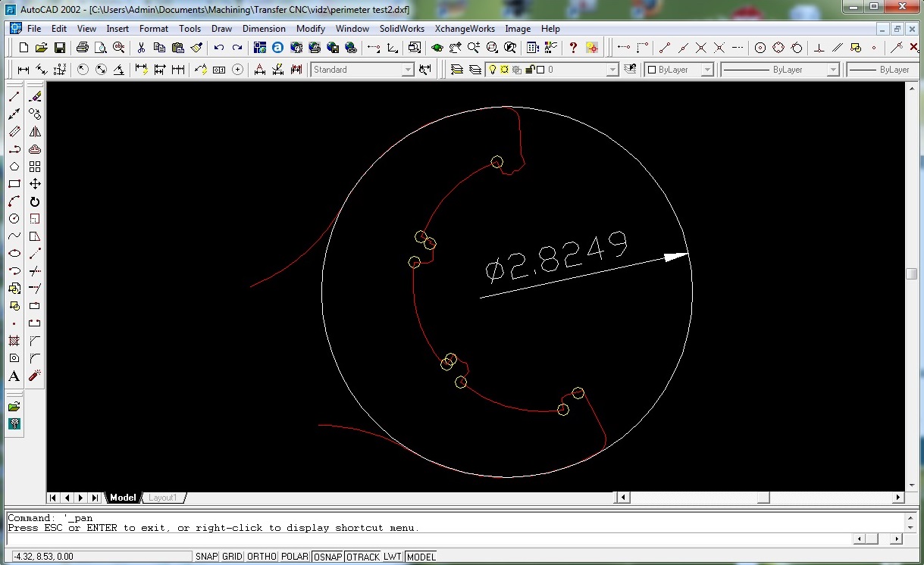
Task: Open the Dimension menu
Action: pyautogui.click(x=264, y=29)
